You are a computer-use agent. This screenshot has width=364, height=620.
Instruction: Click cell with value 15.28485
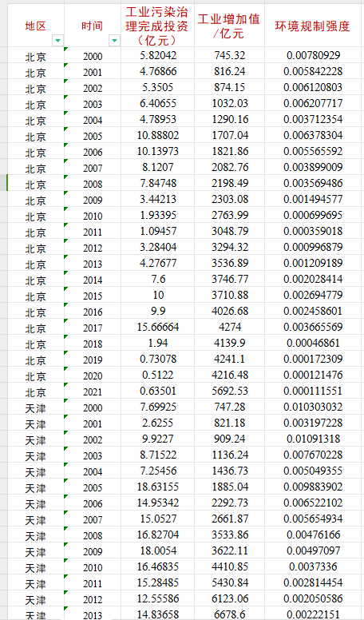pos(158,583)
